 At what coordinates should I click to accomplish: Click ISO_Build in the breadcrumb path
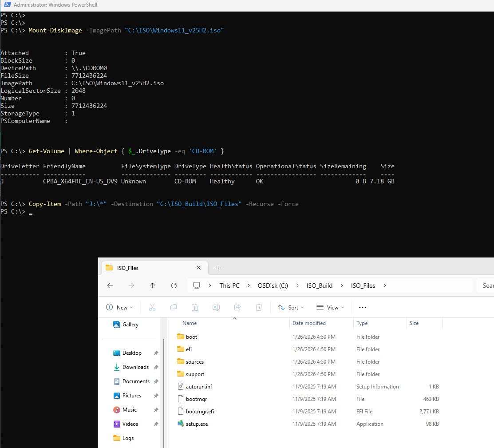point(319,285)
